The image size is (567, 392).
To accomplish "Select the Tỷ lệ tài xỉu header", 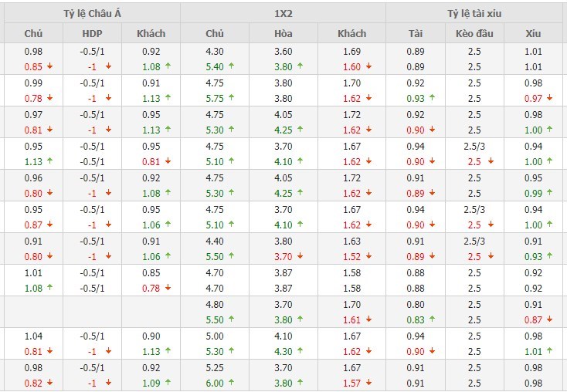I will [x=477, y=14].
